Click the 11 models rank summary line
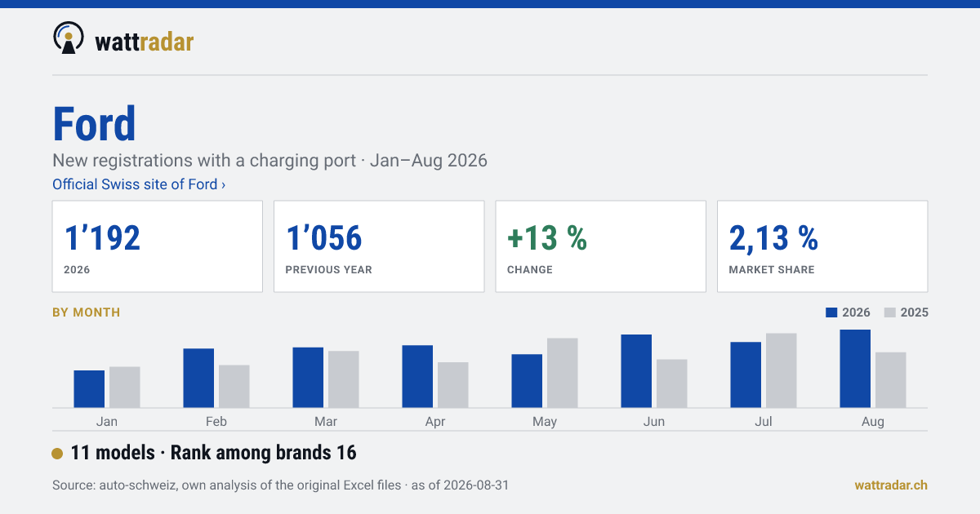 214,453
